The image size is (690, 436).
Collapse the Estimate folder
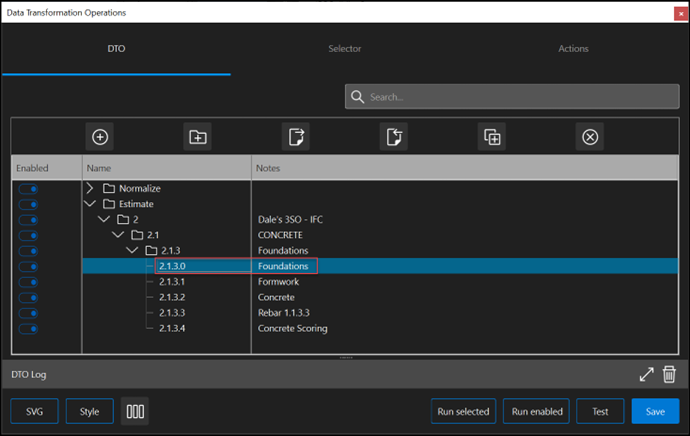pyautogui.click(x=90, y=204)
